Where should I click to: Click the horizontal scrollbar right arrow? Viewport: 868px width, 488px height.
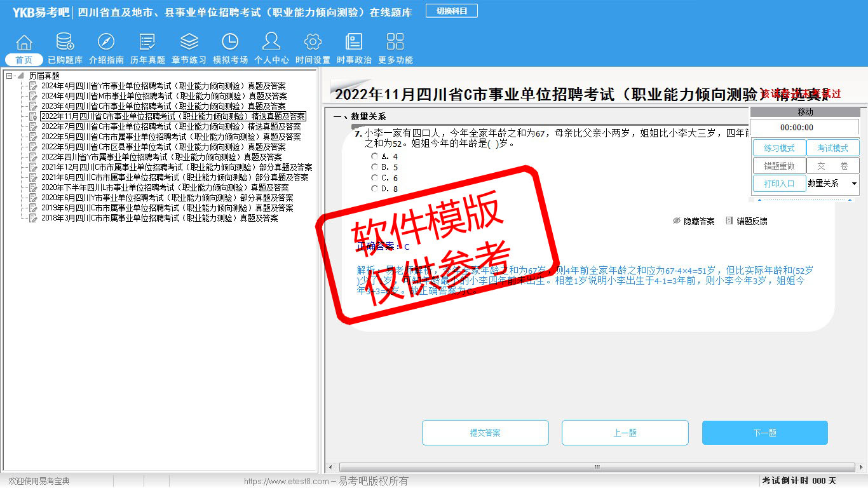click(863, 468)
